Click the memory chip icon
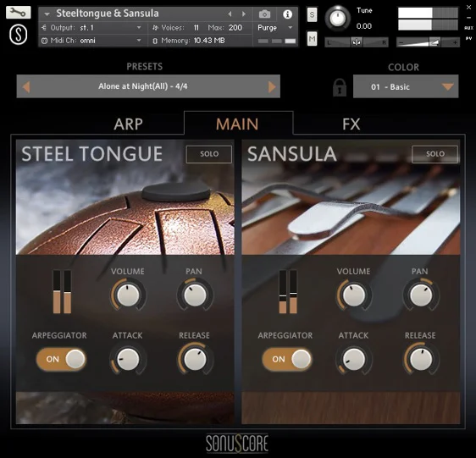Image resolution: width=476 pixels, height=458 pixels. tap(155, 41)
